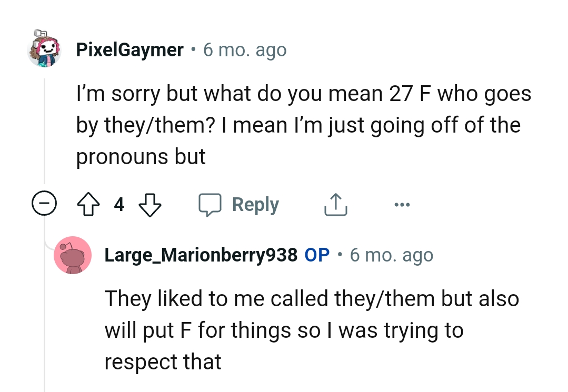Open Large_Marionberry938's profile
This screenshot has height=392, width=568.
(201, 255)
